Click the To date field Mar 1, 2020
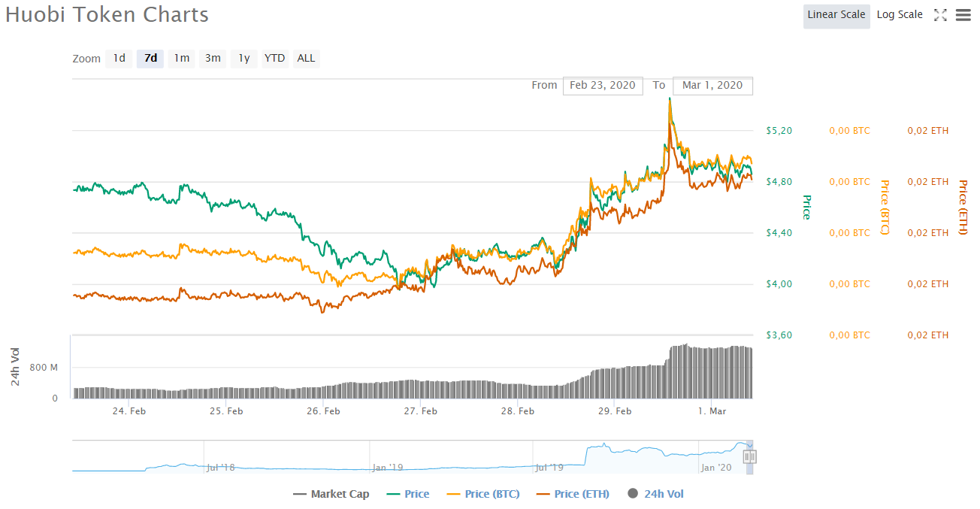980x509 pixels. pyautogui.click(x=712, y=85)
